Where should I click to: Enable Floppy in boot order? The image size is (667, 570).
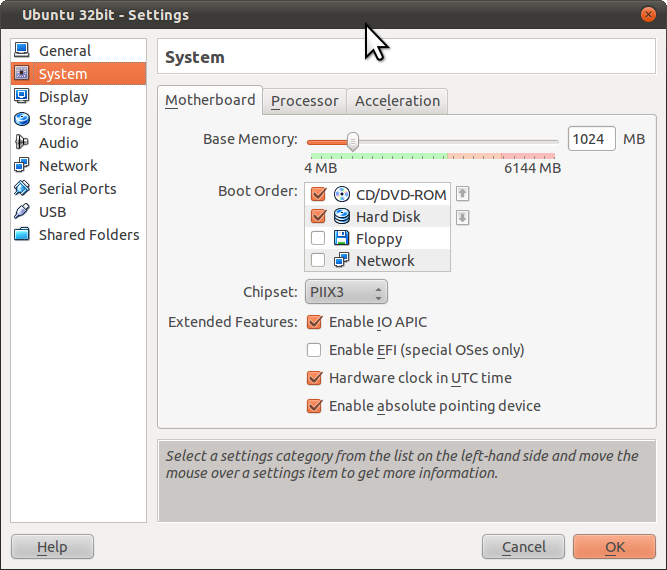(x=318, y=239)
